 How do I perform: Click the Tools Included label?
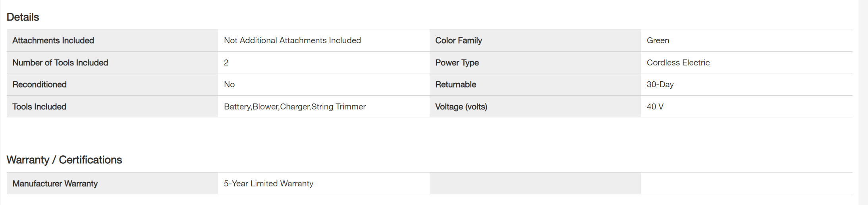click(39, 107)
